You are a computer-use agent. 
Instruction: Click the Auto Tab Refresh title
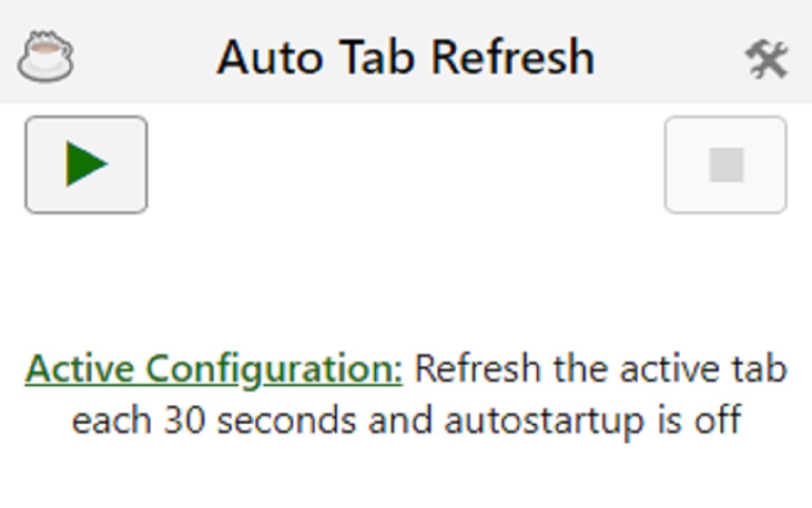(x=405, y=57)
